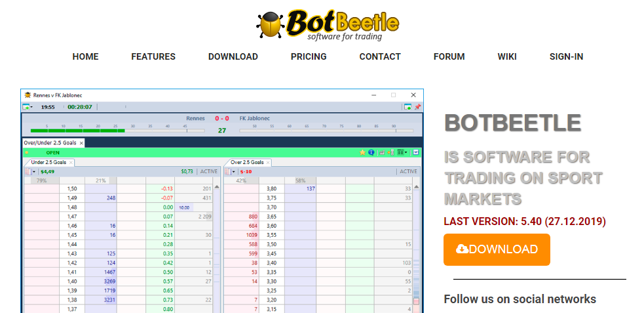Open the top navigation DOWNLOAD link
Image resolution: width=644 pixels, height=313 pixels.
(233, 56)
